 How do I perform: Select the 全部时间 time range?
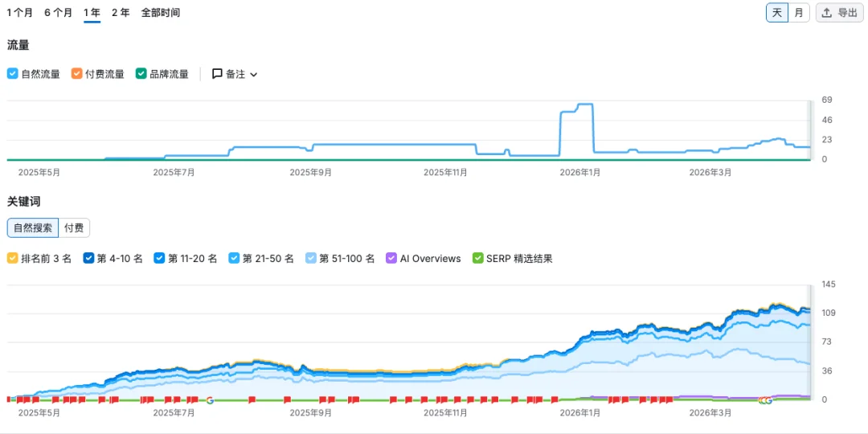[x=161, y=13]
